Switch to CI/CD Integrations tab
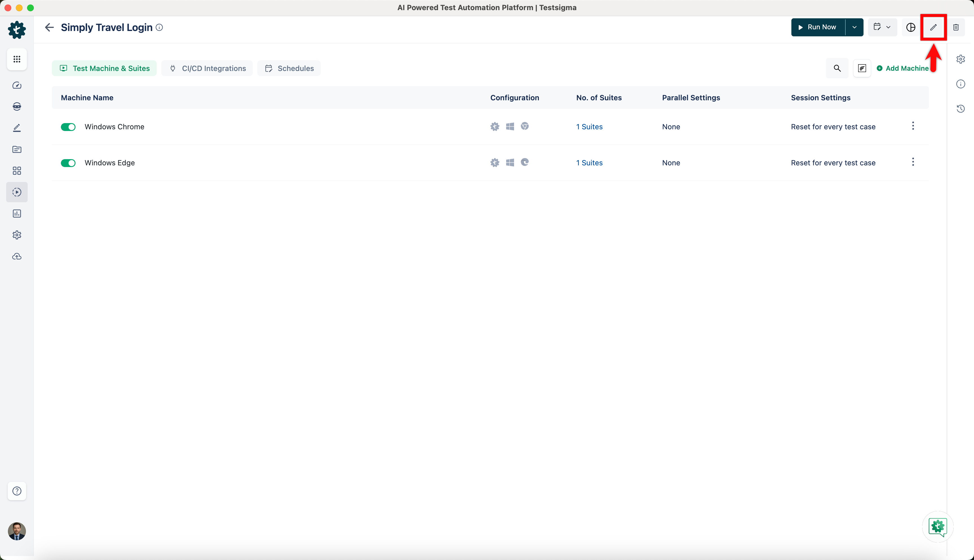974x560 pixels. [207, 68]
